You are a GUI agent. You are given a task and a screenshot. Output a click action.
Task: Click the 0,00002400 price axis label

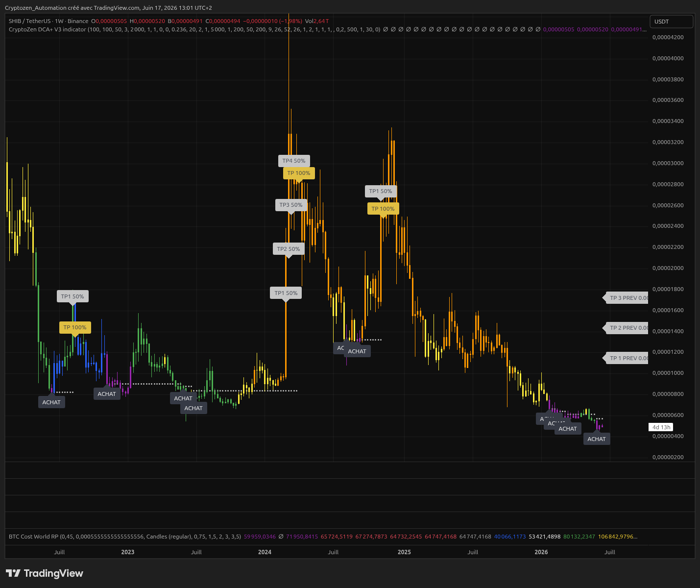[668, 226]
